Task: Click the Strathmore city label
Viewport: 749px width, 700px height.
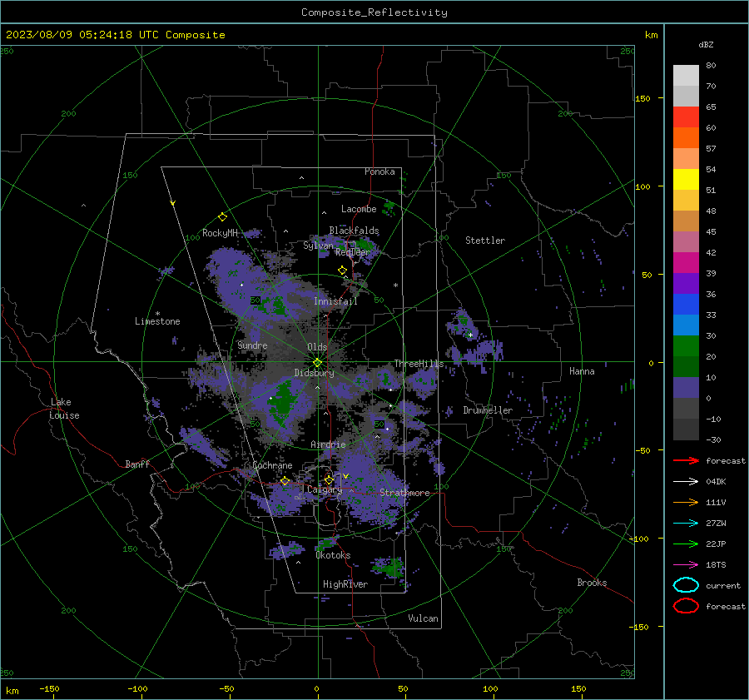Action: tap(404, 493)
